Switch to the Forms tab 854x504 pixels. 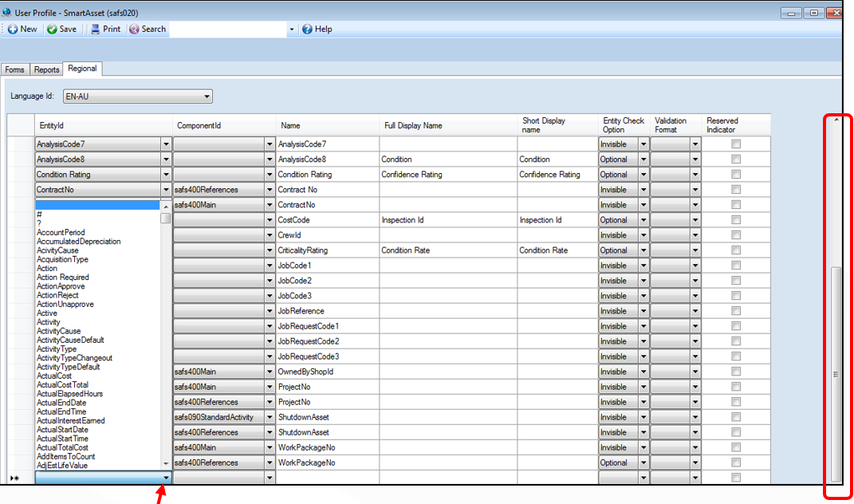[x=14, y=69]
